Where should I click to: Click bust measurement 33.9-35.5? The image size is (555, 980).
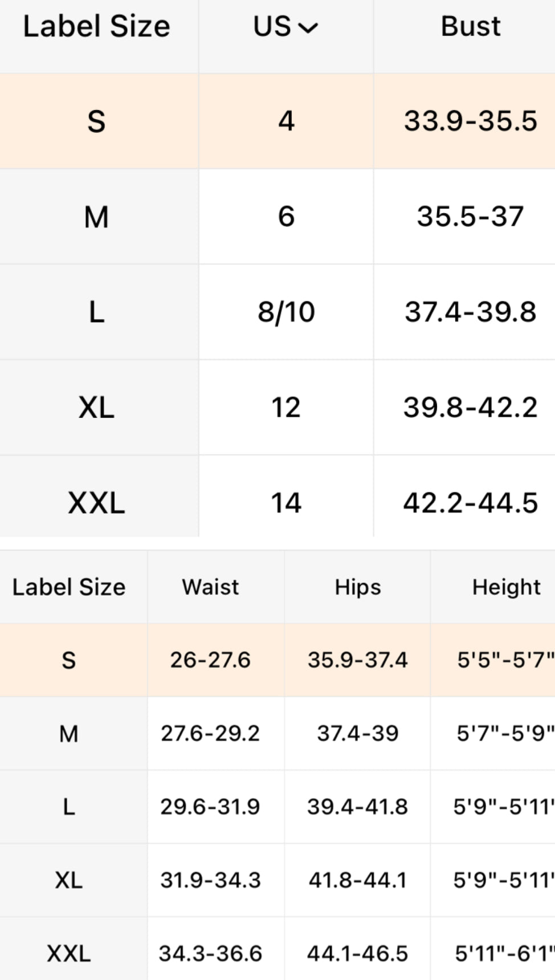(x=470, y=121)
